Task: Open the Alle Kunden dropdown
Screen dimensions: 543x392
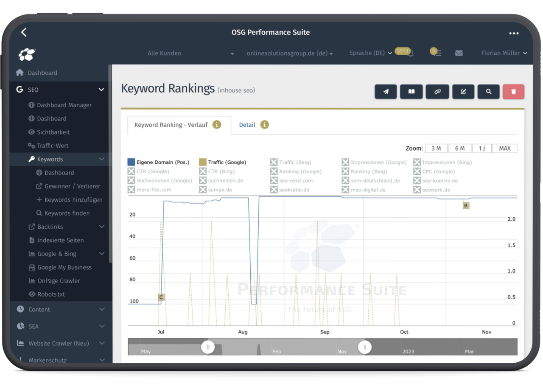Action: 190,53
